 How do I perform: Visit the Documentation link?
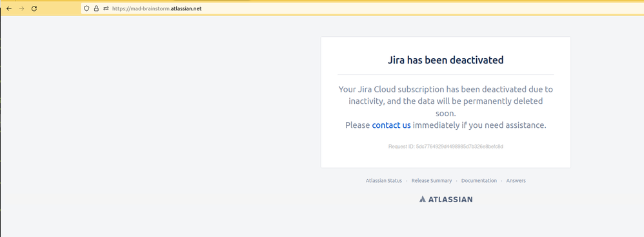pos(479,181)
